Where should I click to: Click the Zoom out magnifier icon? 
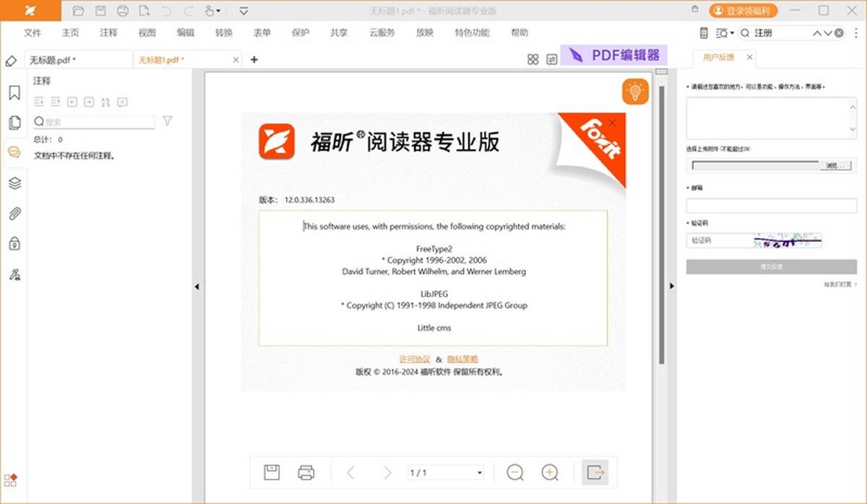tap(515, 472)
